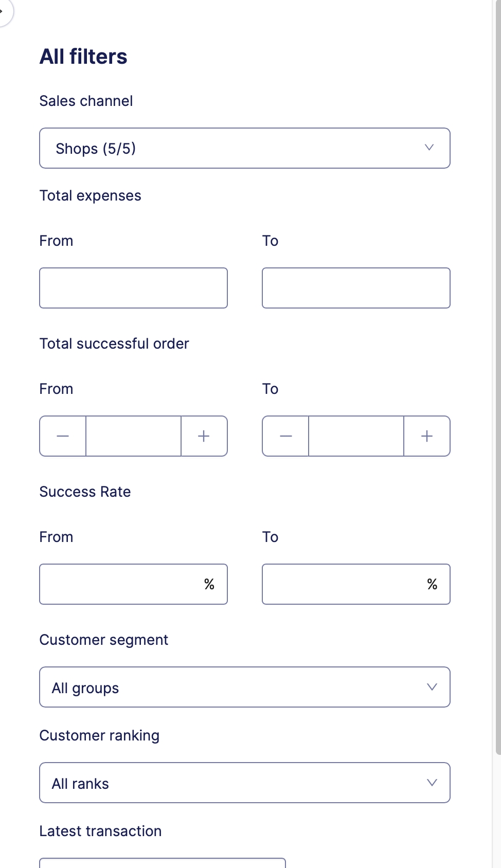Image resolution: width=501 pixels, height=868 pixels.
Task: Decrease the Total successful order From value
Action: tap(63, 436)
